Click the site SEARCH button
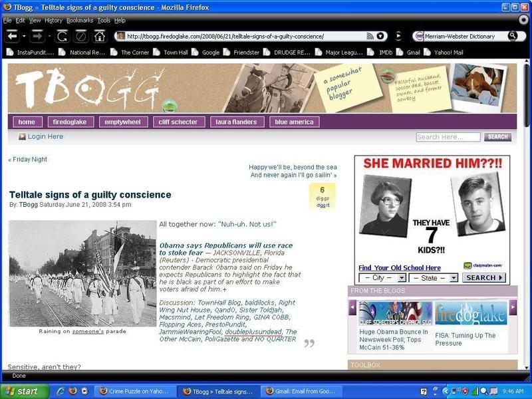 tap(497, 137)
